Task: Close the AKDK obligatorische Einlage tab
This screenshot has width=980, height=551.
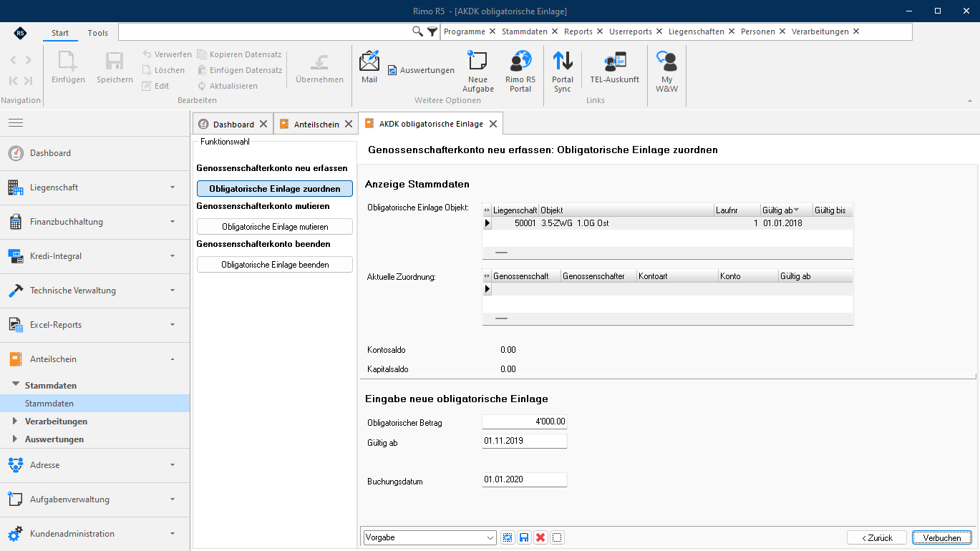Action: (x=493, y=124)
